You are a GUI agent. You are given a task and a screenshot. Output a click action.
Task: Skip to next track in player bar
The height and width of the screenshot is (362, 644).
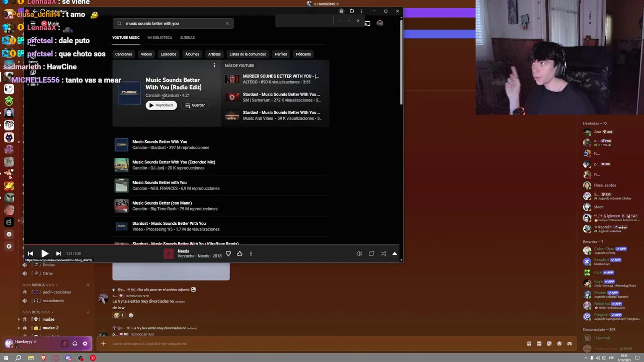click(58, 253)
